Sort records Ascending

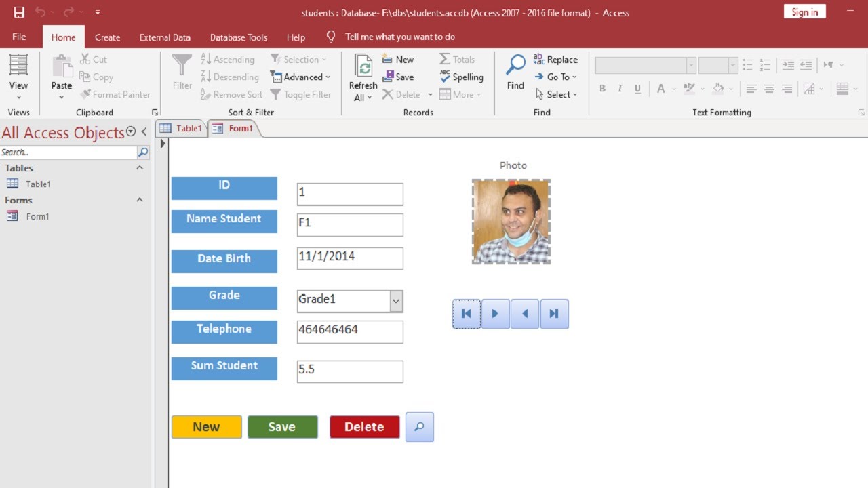(228, 60)
